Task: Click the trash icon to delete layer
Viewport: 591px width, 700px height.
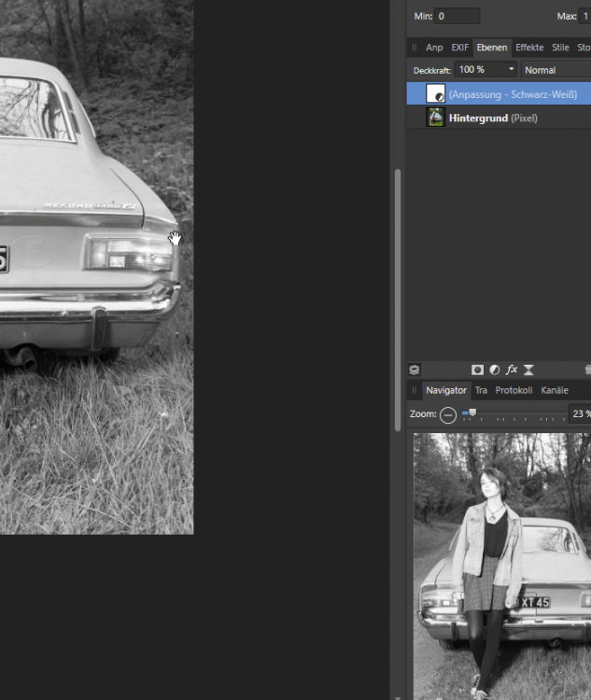Action: click(586, 370)
